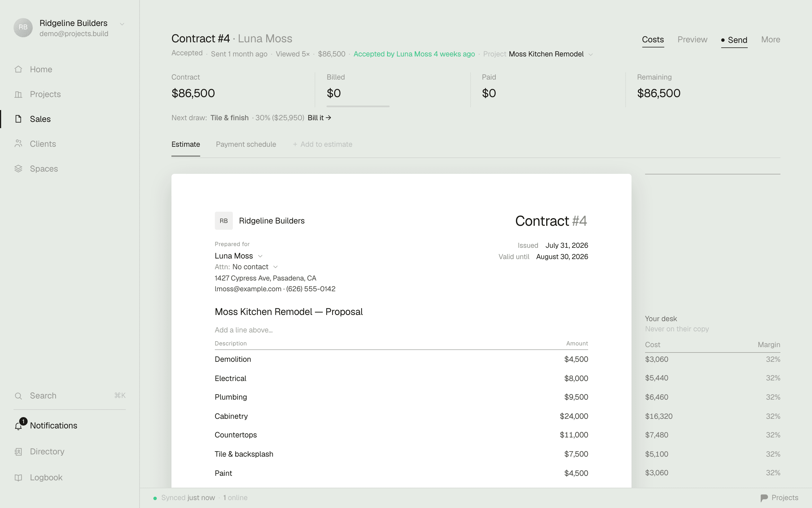Image resolution: width=812 pixels, height=508 pixels.
Task: Click the Spaces layers icon
Action: pos(18,169)
